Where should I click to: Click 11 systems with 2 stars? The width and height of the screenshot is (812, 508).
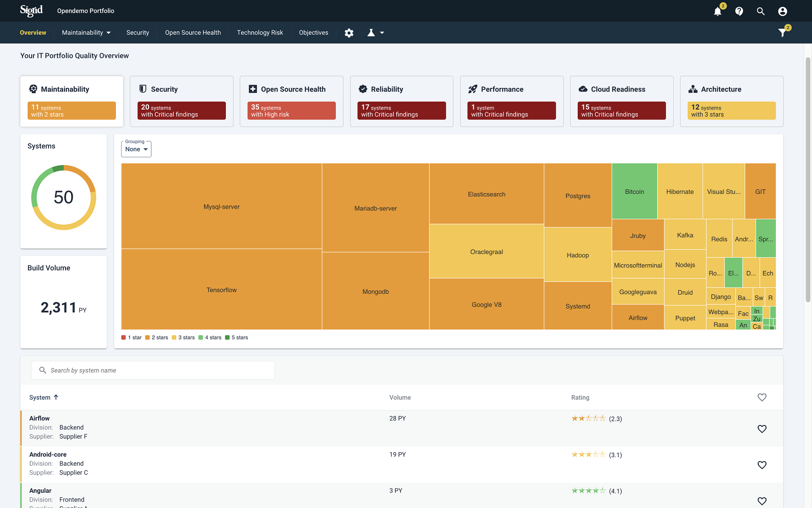(x=71, y=110)
